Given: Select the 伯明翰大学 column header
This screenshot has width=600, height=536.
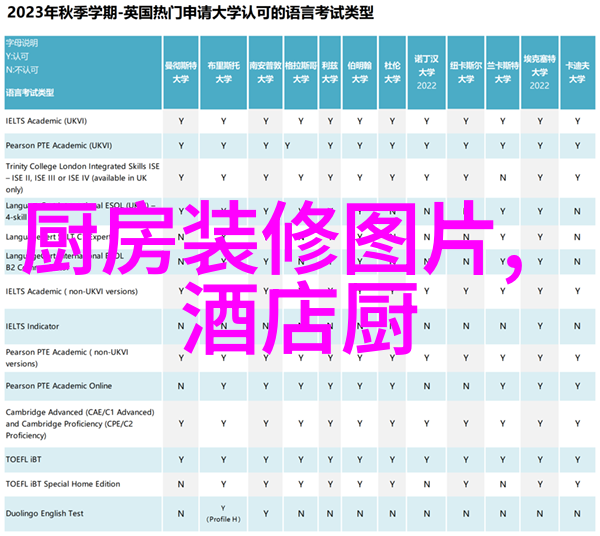Looking at the screenshot, I should click(x=360, y=72).
